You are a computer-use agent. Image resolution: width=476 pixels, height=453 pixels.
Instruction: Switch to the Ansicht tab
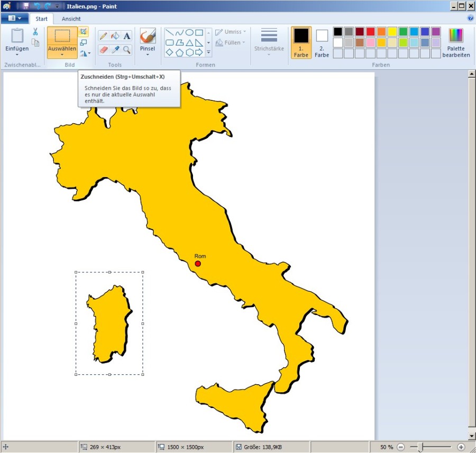[71, 19]
